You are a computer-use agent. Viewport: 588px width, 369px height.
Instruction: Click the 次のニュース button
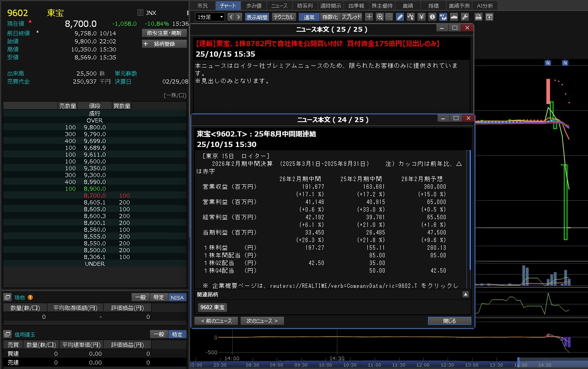(262, 321)
